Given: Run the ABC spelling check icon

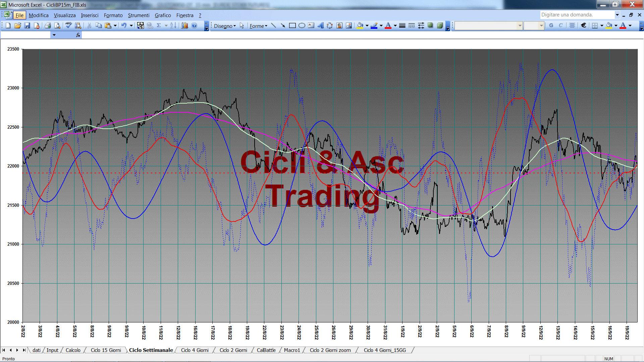Looking at the screenshot, I should coord(68,25).
